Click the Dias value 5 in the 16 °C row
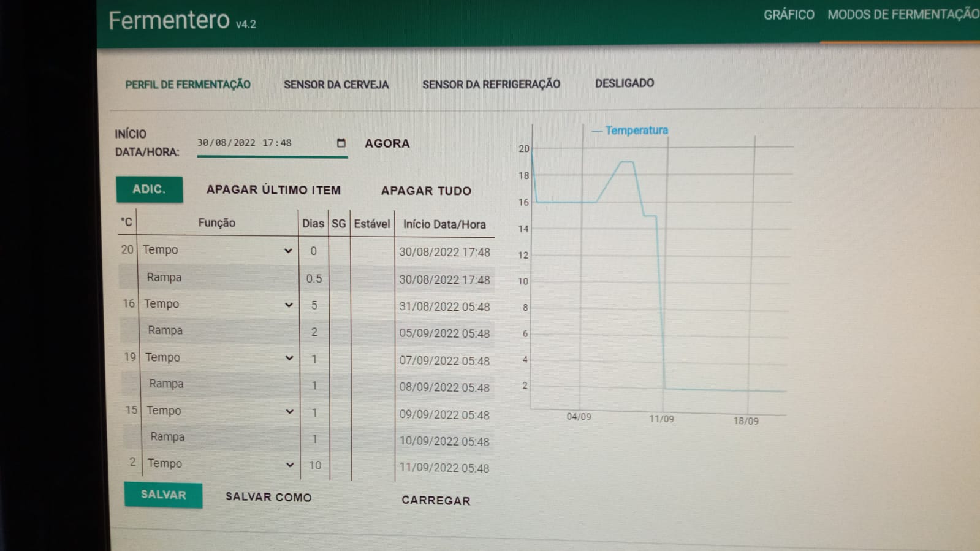The height and width of the screenshot is (551, 980). pyautogui.click(x=314, y=305)
